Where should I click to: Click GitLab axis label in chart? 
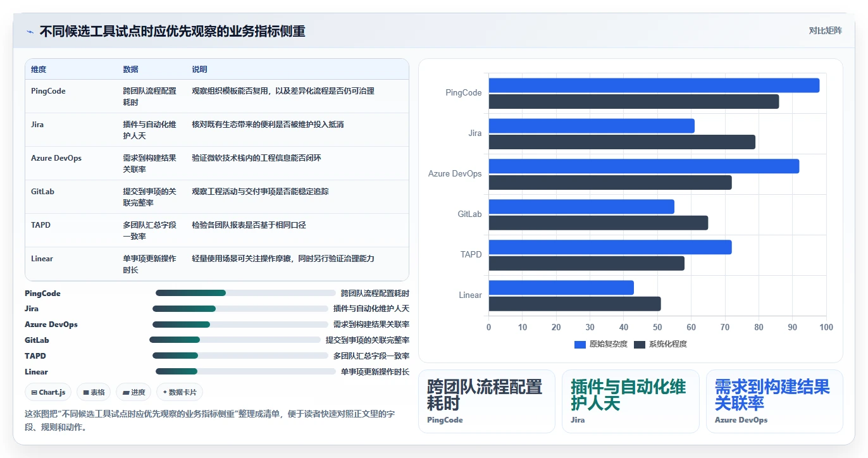tap(469, 214)
